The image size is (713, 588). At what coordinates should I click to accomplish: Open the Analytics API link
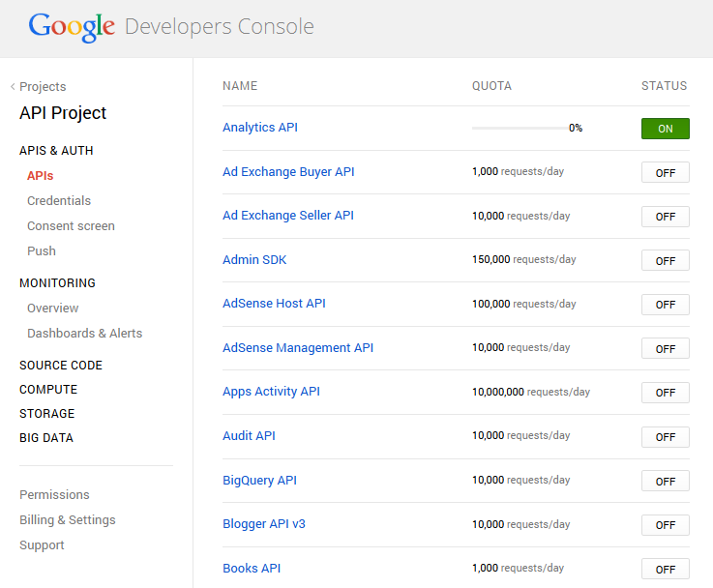coord(260,128)
